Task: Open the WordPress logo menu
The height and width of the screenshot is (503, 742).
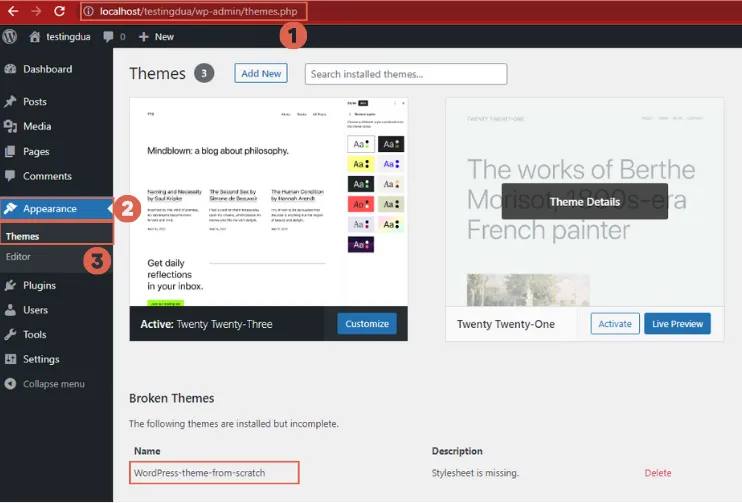Action: pyautogui.click(x=9, y=36)
